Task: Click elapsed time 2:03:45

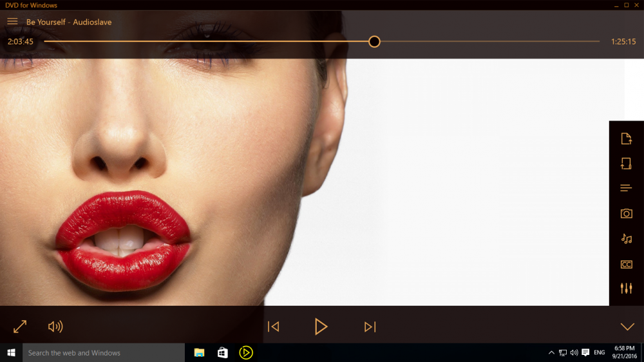Action: click(x=21, y=41)
